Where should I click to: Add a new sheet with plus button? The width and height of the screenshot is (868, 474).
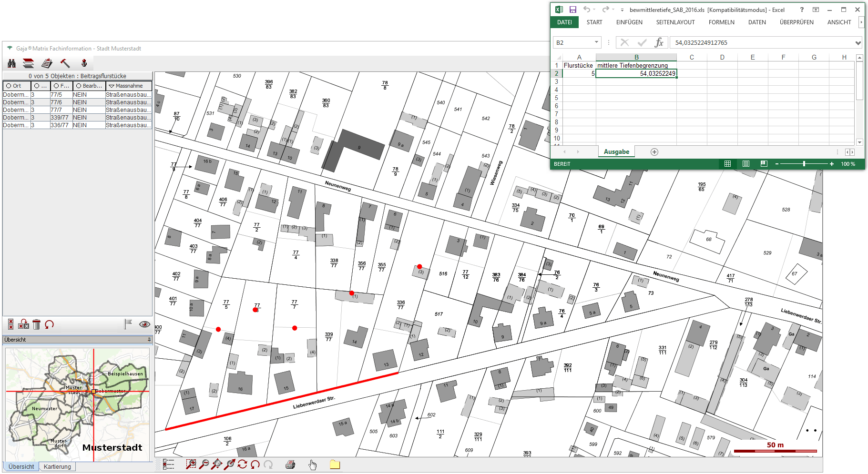pos(654,152)
